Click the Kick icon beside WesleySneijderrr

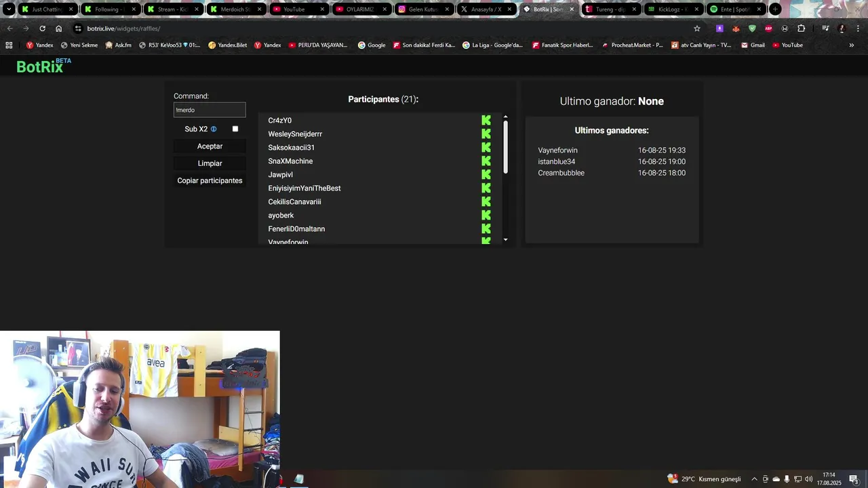click(486, 134)
